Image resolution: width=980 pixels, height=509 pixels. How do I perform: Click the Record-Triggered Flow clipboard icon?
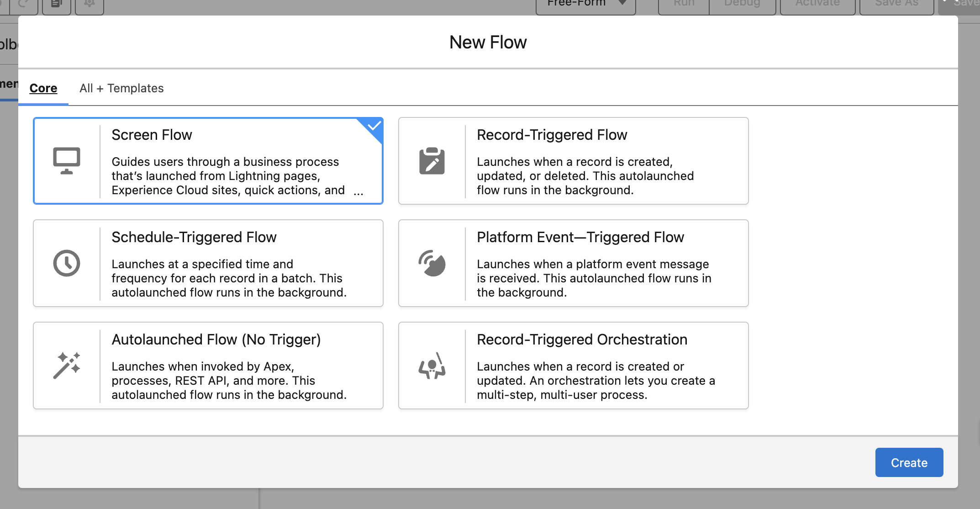[432, 161]
